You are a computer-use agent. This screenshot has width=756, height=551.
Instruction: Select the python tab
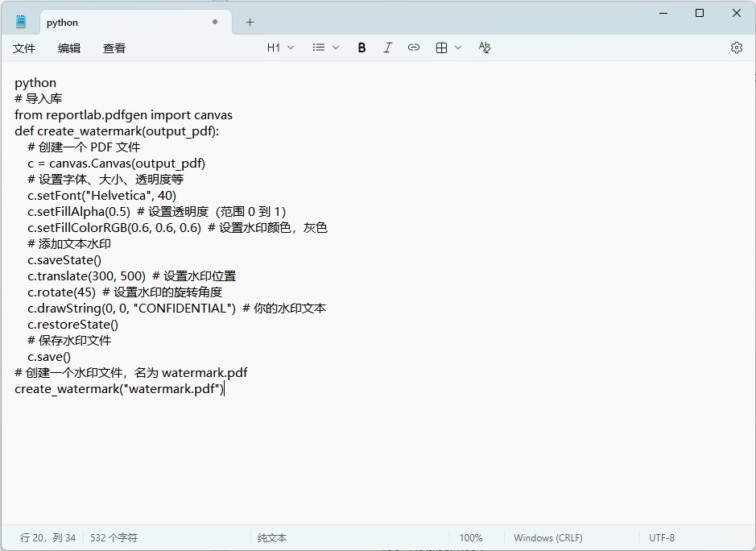(136, 23)
